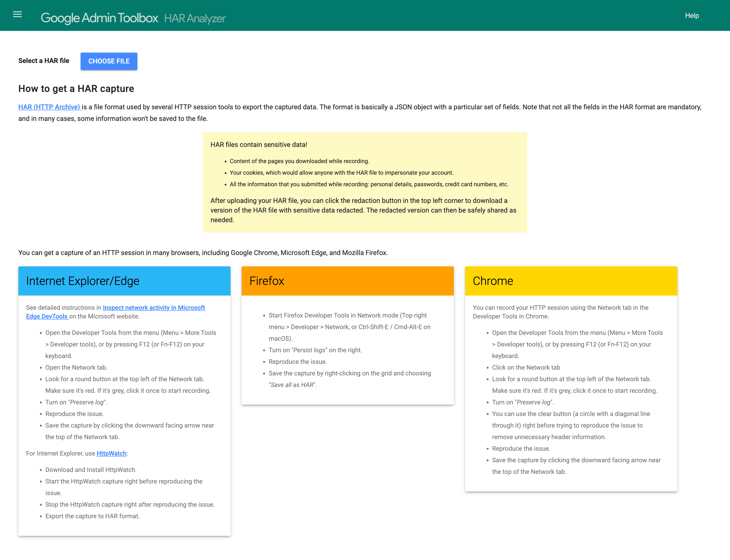
Task: Click the Select a HAR file label
Action: [44, 61]
